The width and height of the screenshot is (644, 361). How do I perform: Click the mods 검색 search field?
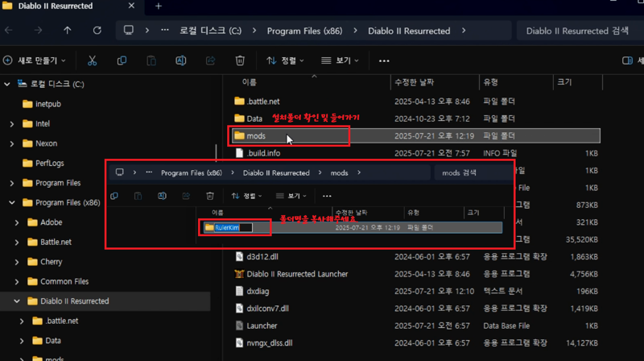[474, 172]
